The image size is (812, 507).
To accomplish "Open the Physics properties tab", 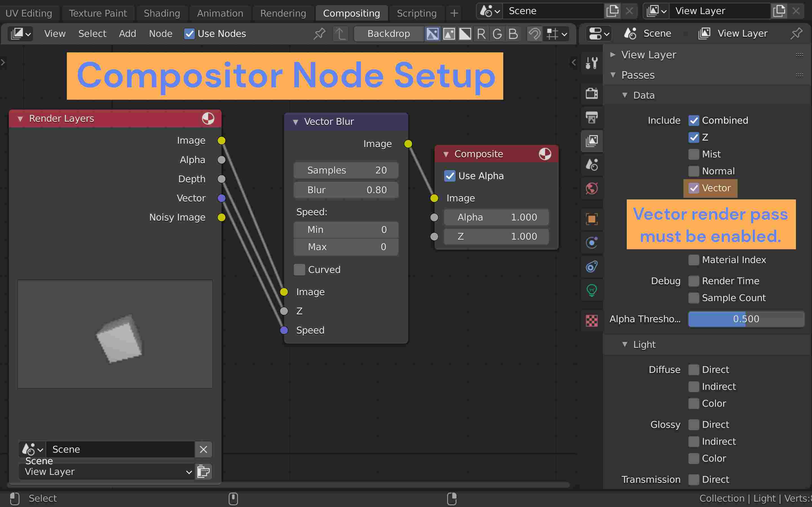I will point(592,243).
